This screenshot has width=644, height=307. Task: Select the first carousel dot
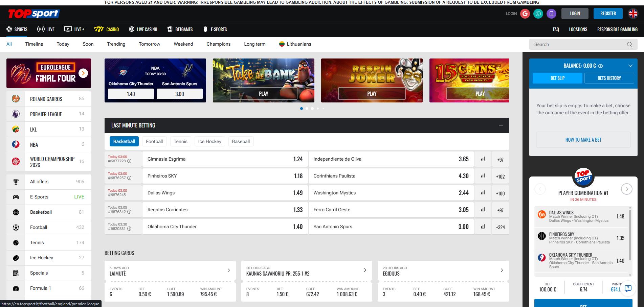click(x=302, y=109)
